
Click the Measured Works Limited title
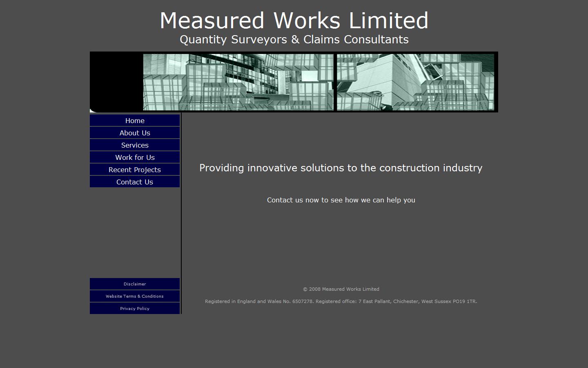coord(294,20)
